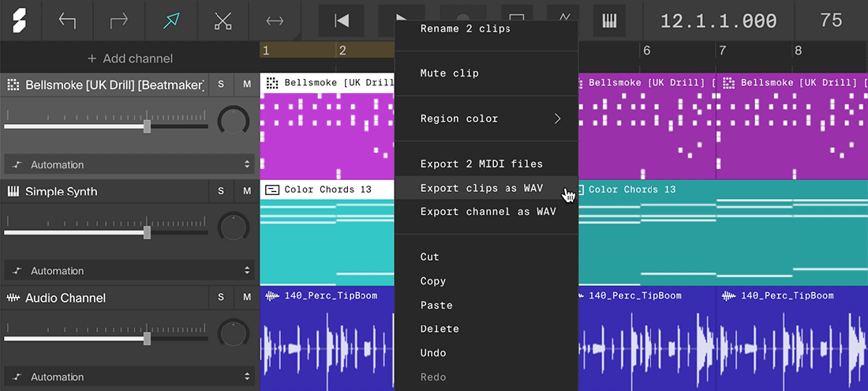This screenshot has height=391, width=868.
Task: Click Bellsmoke channel volume slider handle
Action: (147, 126)
